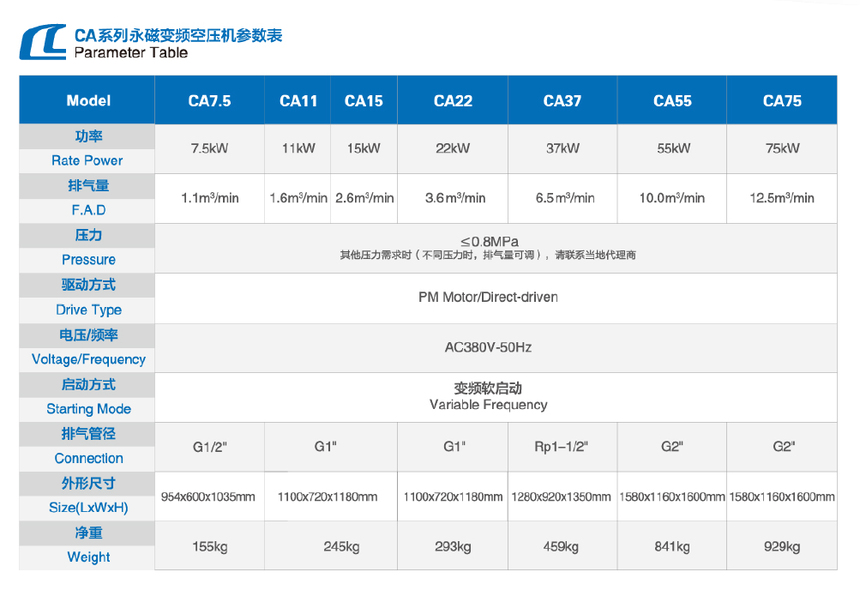Click the 'Parameter Table' subtitle text

[x=131, y=53]
